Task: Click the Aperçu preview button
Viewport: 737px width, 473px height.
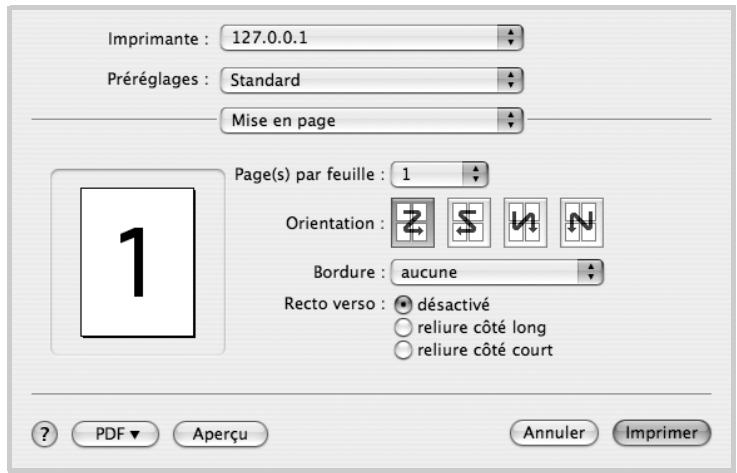Action: (220, 434)
